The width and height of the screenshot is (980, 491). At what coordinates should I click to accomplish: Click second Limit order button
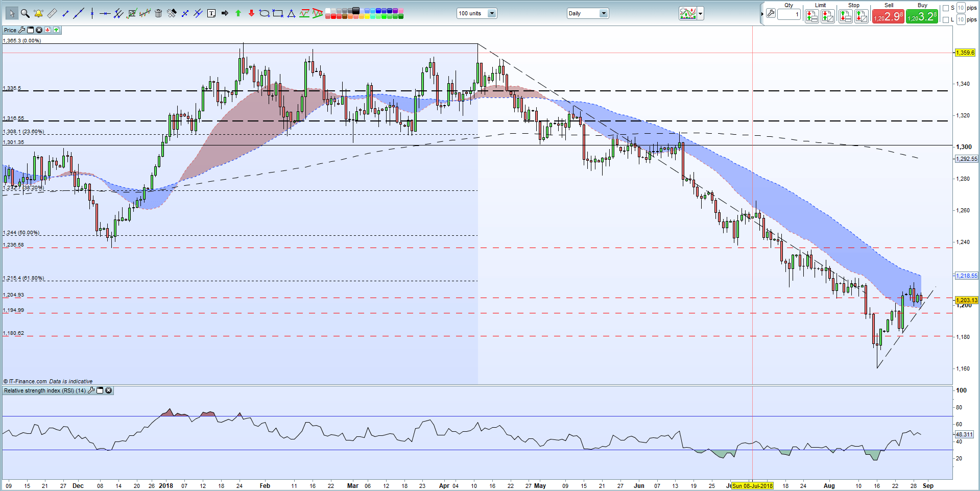pyautogui.click(x=828, y=16)
